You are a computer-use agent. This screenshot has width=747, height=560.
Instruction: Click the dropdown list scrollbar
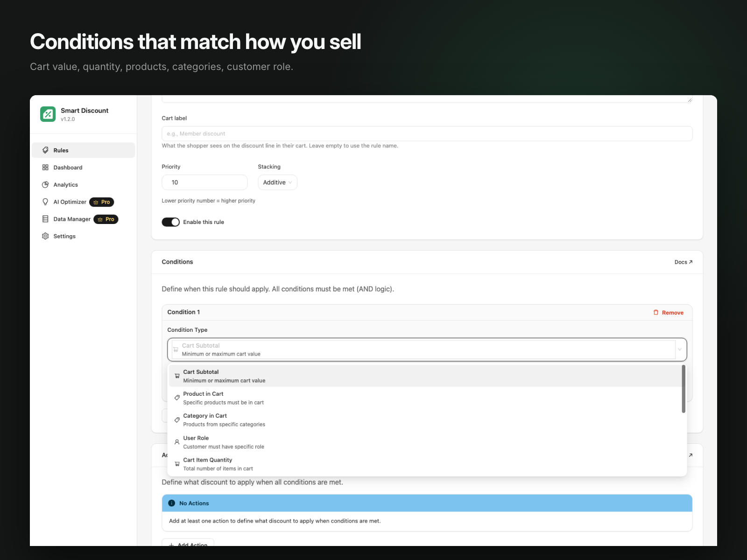pyautogui.click(x=684, y=389)
